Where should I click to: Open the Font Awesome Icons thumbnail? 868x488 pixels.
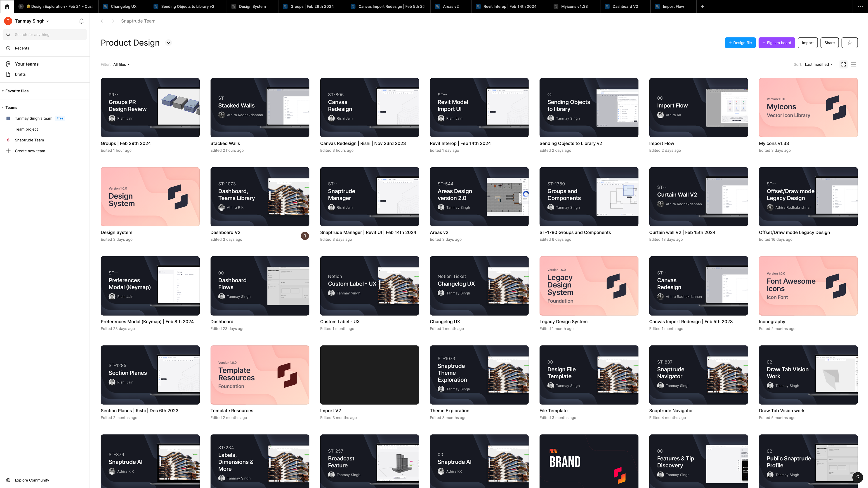pyautogui.click(x=808, y=286)
